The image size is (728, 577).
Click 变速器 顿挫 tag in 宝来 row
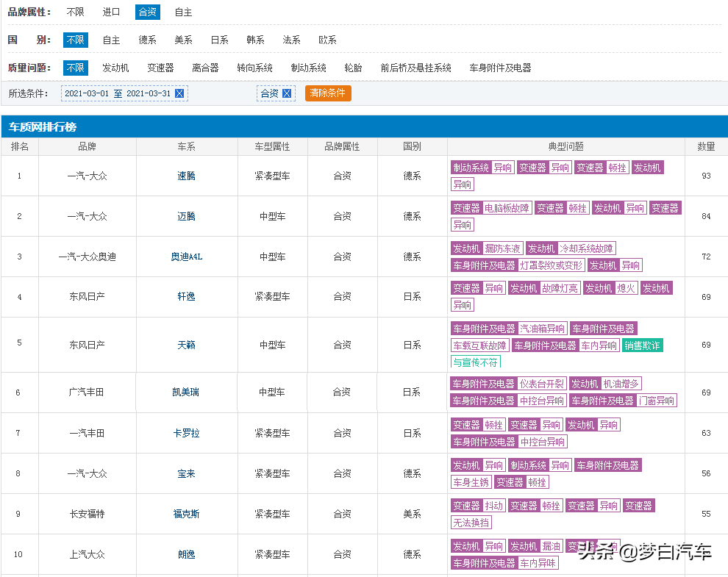pyautogui.click(x=521, y=482)
